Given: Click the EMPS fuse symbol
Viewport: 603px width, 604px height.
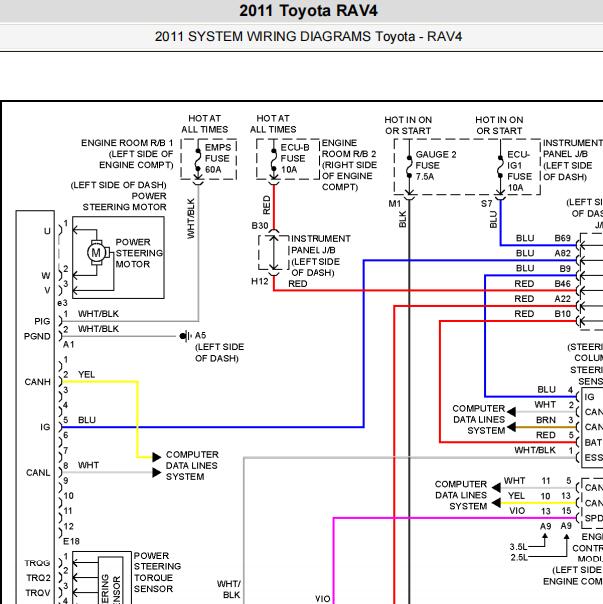Looking at the screenshot, I should 198,159.
